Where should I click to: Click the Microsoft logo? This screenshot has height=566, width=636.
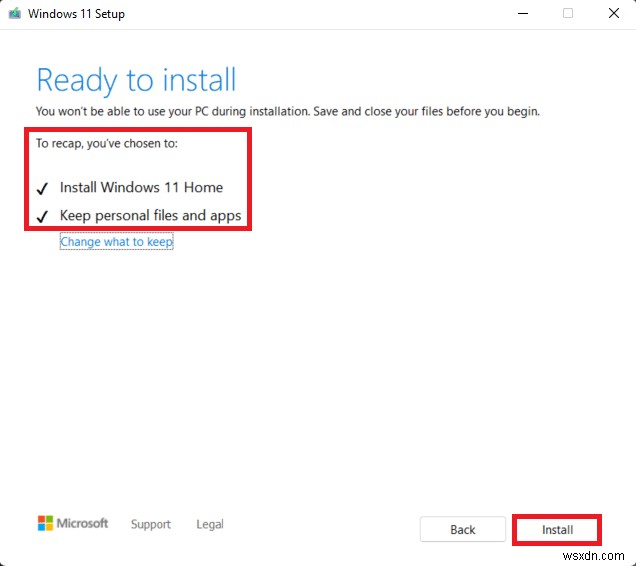[73, 523]
